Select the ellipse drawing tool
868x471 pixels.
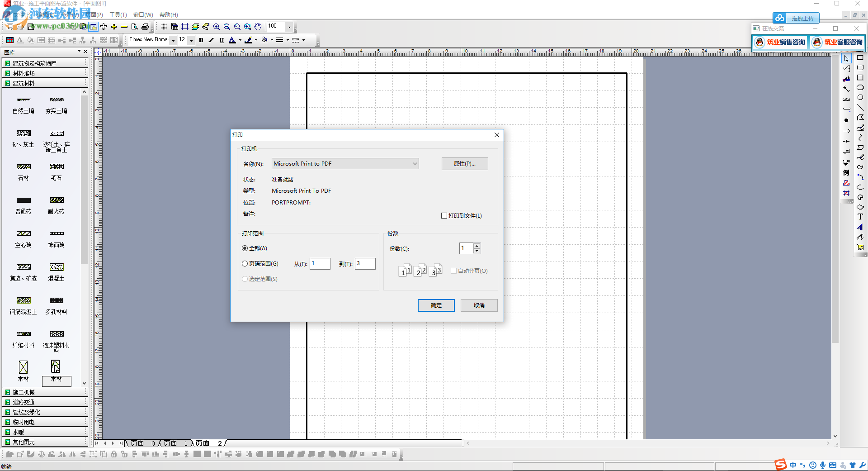point(860,88)
